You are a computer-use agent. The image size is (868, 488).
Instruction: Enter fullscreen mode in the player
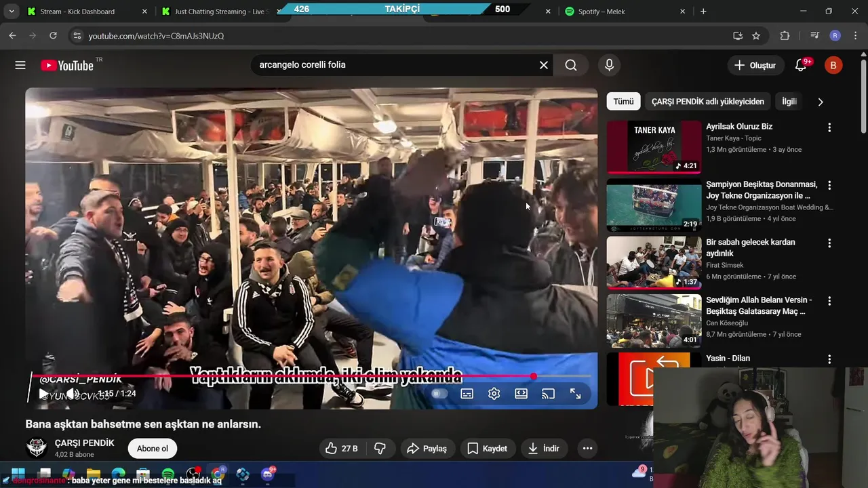click(575, 394)
